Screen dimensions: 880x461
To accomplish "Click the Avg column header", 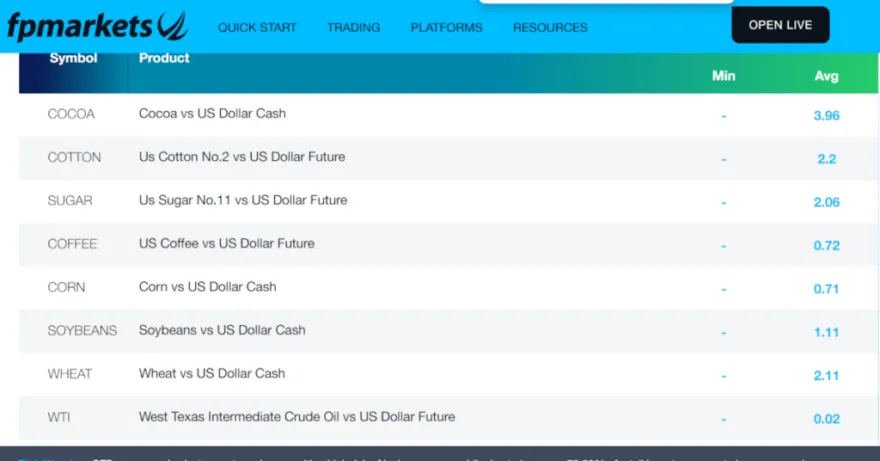I will [826, 76].
